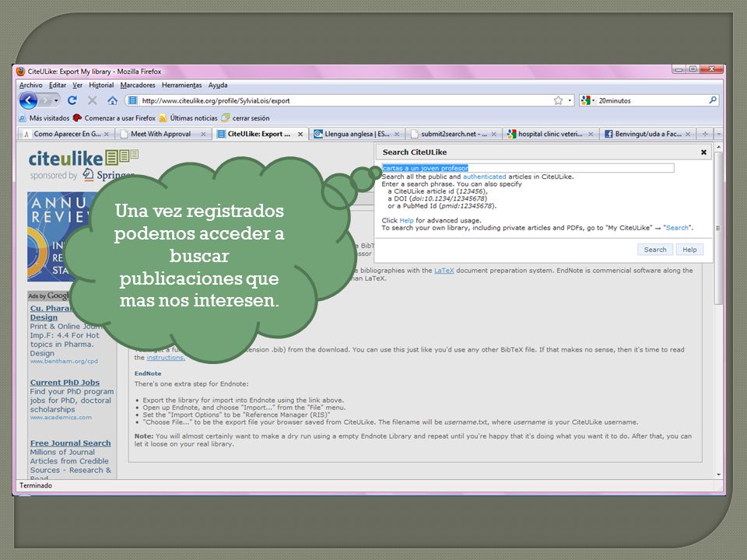Click the citeulike logo
This screenshot has height=560, width=747.
coord(83,159)
